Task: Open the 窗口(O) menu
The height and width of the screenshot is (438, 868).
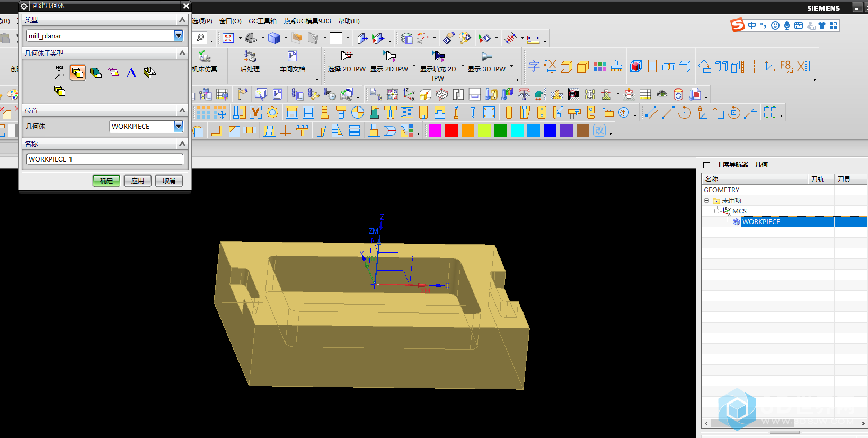Action: point(230,21)
